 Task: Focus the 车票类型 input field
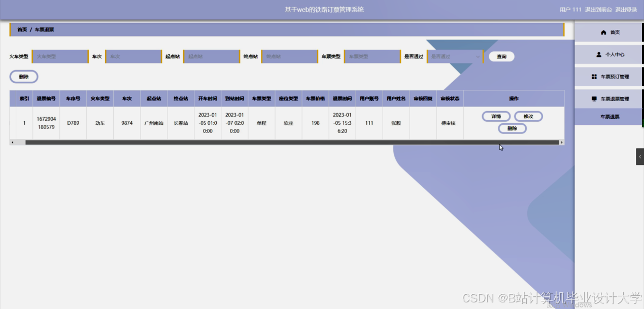(372, 56)
